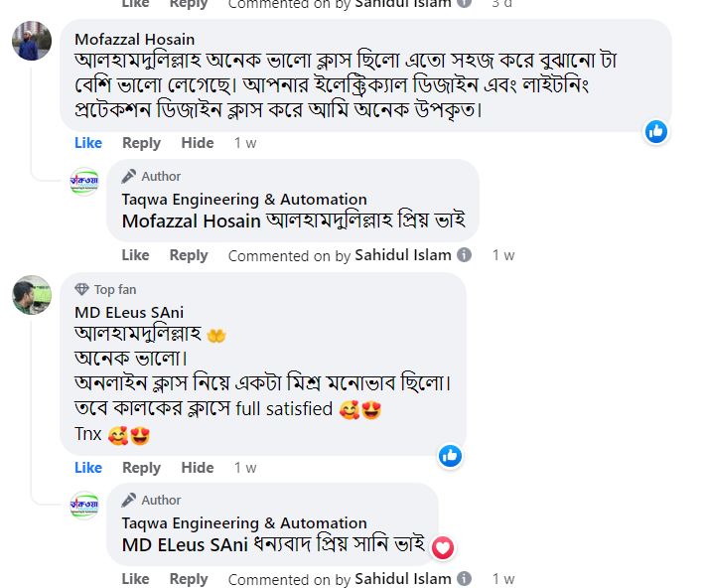Toggle Like on MD ELeus SAni's comment

pos(88,467)
